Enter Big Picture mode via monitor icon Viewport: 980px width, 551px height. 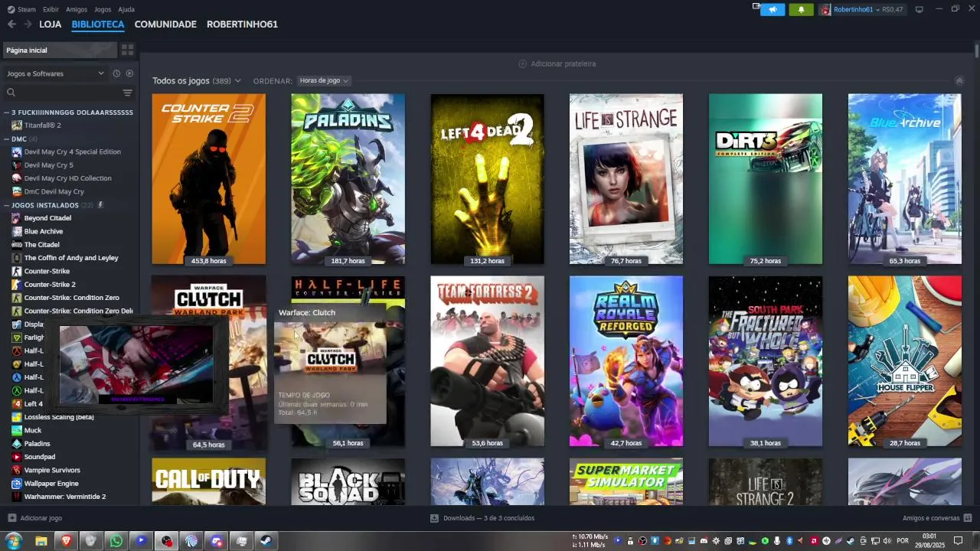919,9
